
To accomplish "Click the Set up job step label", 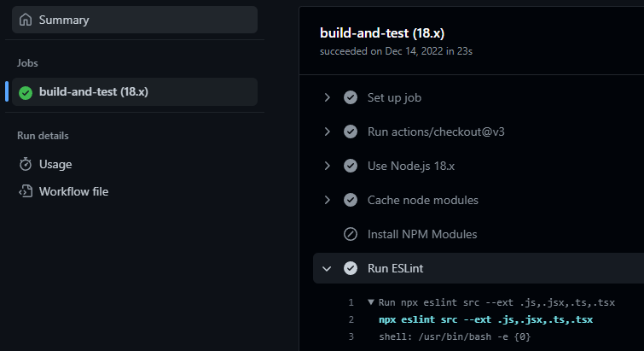I will tap(394, 98).
